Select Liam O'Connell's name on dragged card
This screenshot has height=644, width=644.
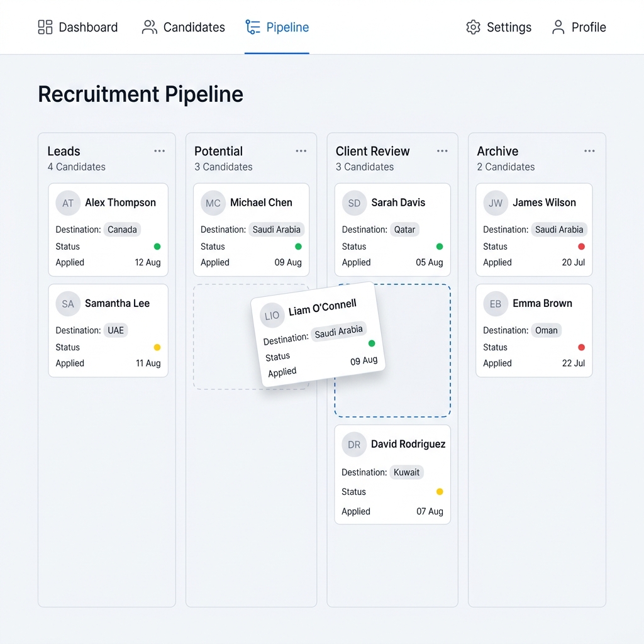point(323,307)
